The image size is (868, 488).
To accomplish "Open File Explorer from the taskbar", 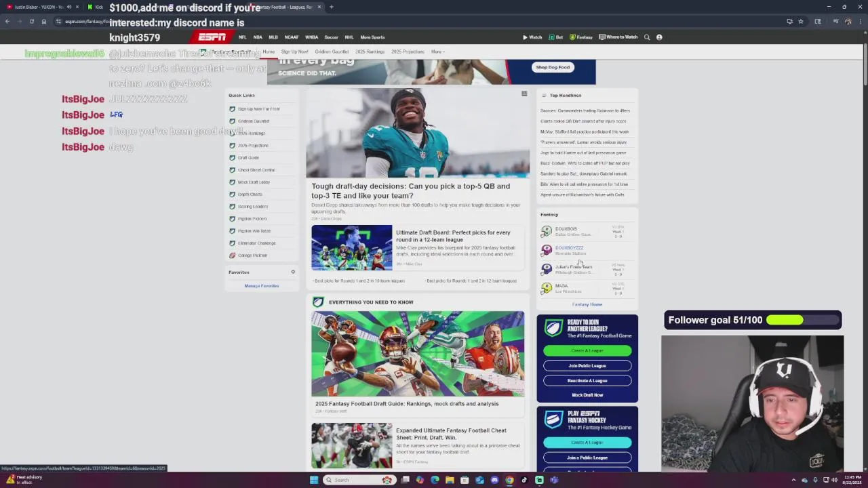I will coord(450,480).
